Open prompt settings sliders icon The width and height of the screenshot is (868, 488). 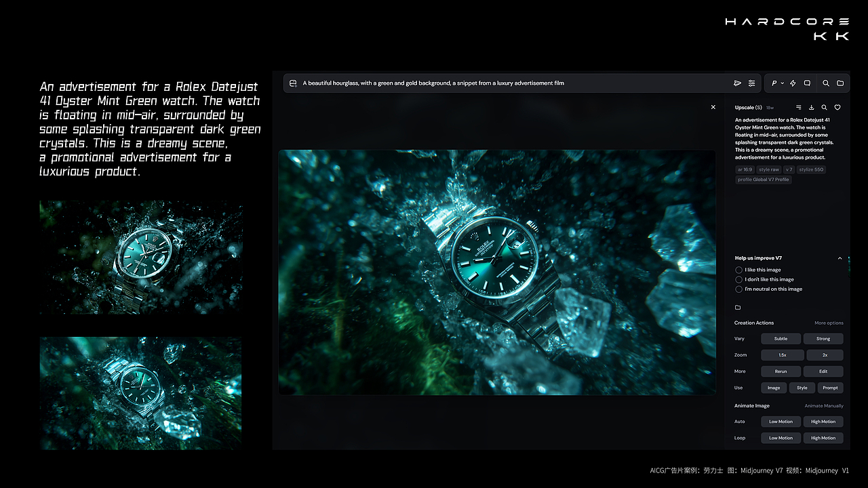[x=751, y=83]
